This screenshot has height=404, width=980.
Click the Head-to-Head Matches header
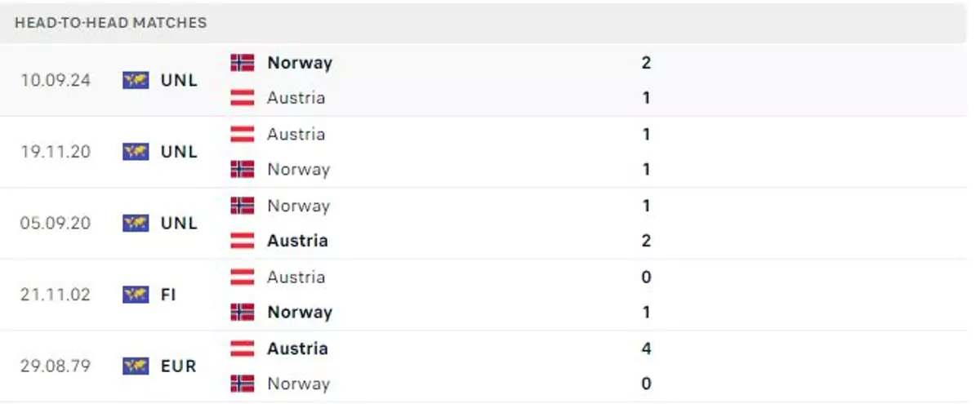(x=111, y=23)
